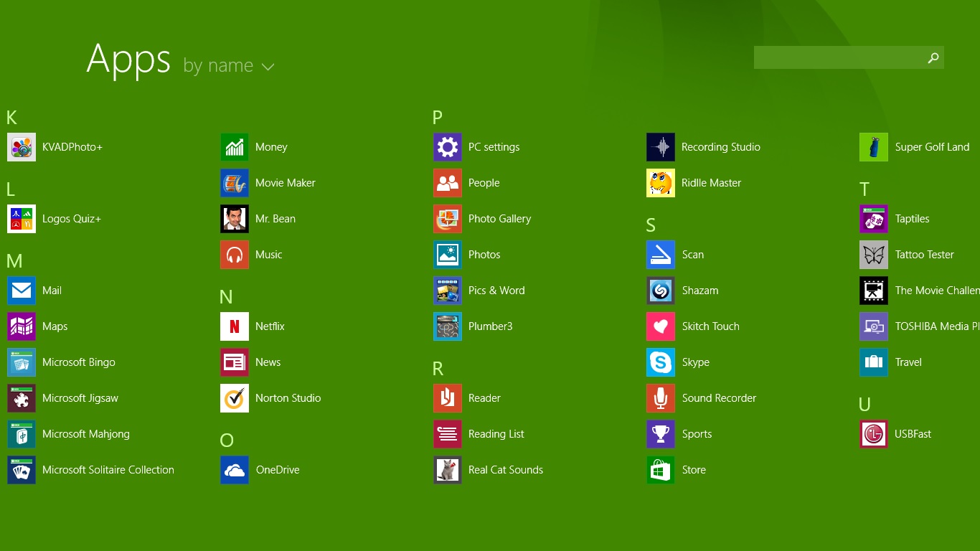
Task: Open the Reader app icon
Action: tap(448, 398)
